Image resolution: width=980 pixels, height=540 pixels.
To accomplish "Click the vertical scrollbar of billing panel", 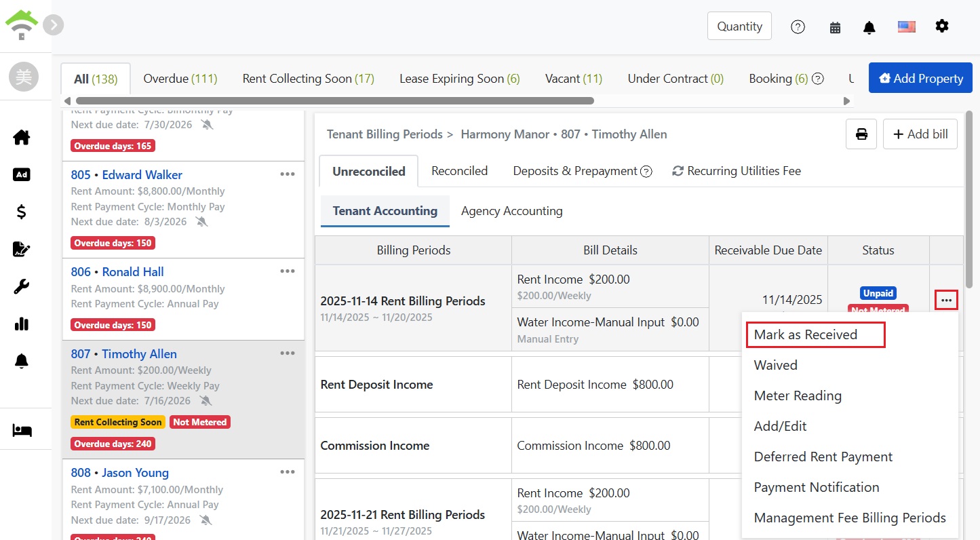I will click(x=969, y=199).
